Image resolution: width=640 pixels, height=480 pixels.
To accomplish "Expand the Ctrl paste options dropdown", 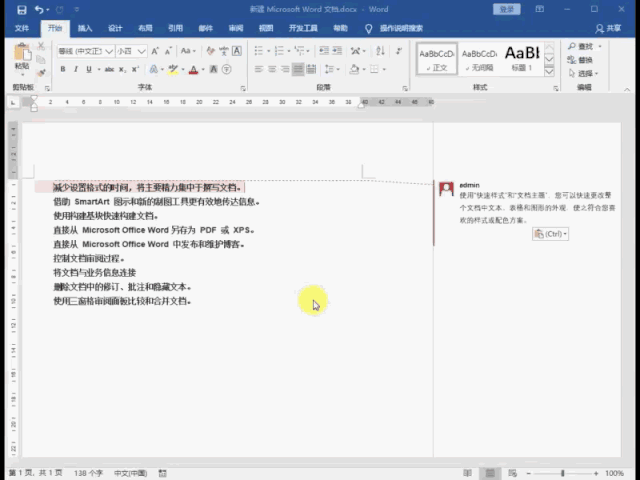I will tap(551, 233).
